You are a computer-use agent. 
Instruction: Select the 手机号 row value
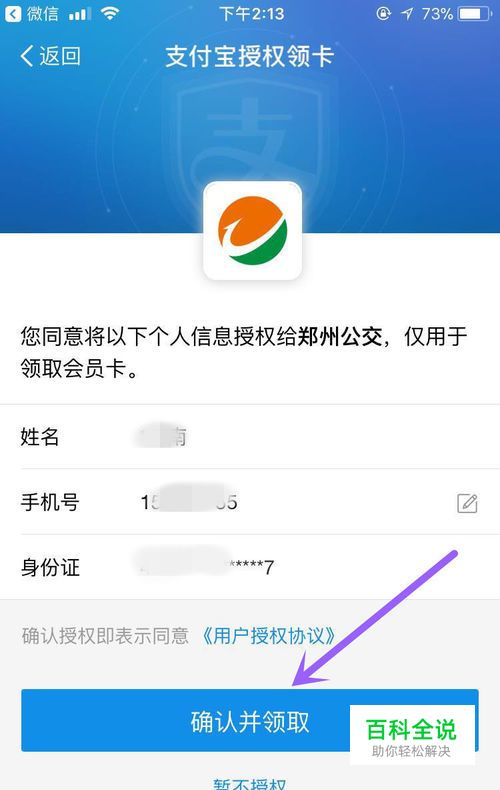(x=189, y=502)
